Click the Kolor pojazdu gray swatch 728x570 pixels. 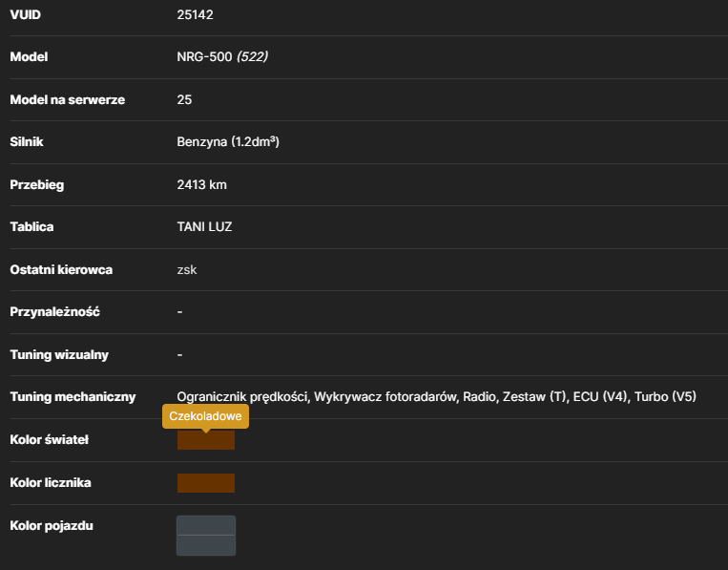tap(206, 536)
